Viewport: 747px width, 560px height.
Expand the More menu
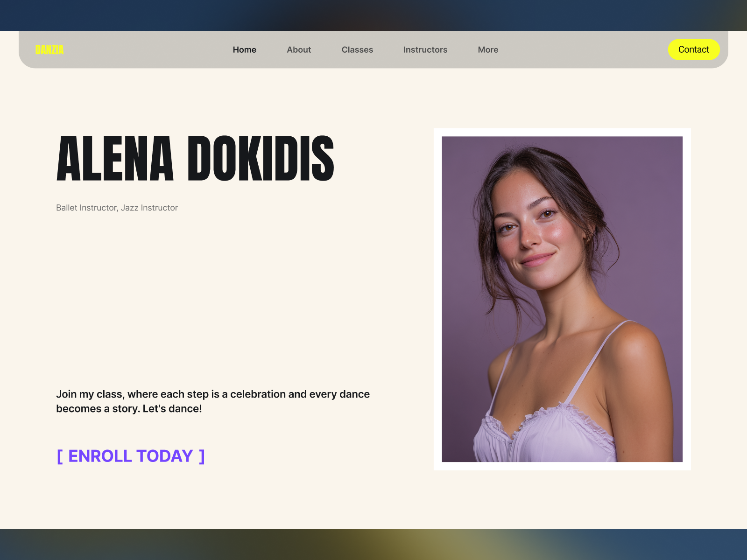coord(488,49)
